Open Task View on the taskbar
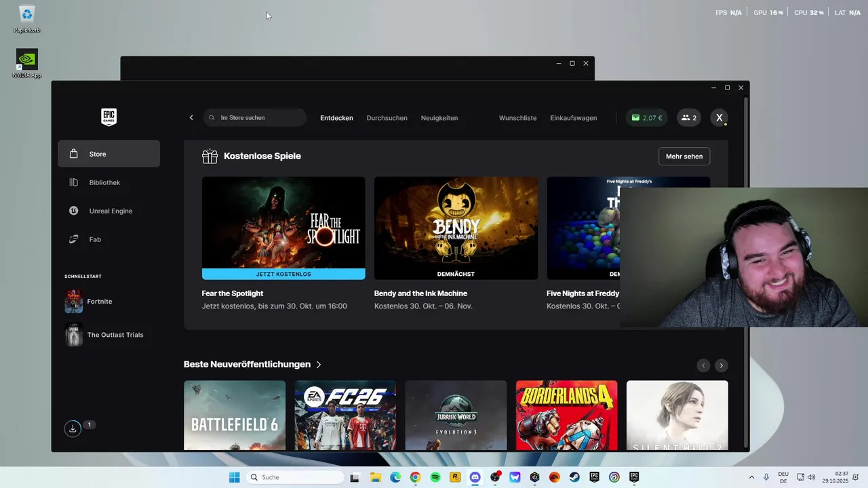Viewport: 868px width, 488px height. (354, 477)
